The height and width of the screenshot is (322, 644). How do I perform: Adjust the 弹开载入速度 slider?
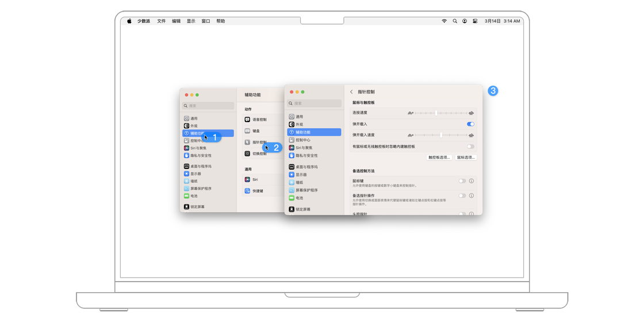tap(441, 135)
